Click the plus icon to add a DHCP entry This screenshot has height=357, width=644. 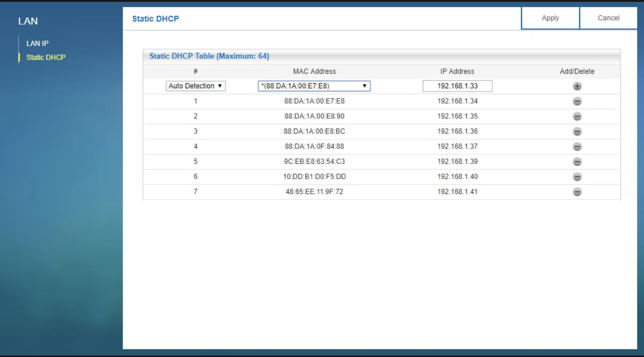[x=578, y=86]
